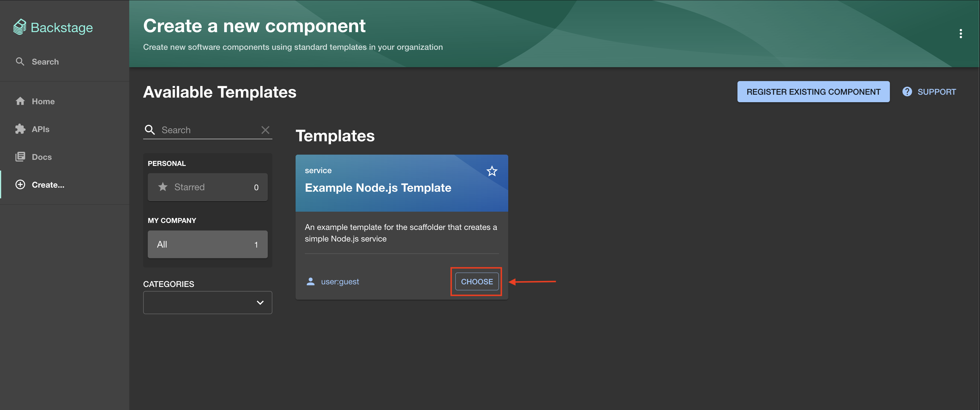This screenshot has width=980, height=410.
Task: Star the Example Node.js Template
Action: tap(491, 171)
